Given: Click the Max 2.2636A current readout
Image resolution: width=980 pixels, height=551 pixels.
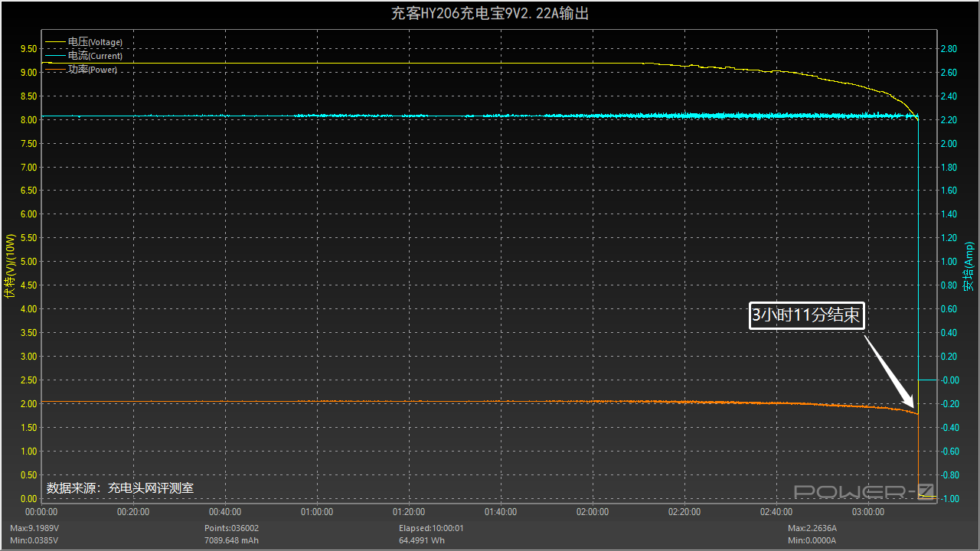Looking at the screenshot, I should pos(812,528).
